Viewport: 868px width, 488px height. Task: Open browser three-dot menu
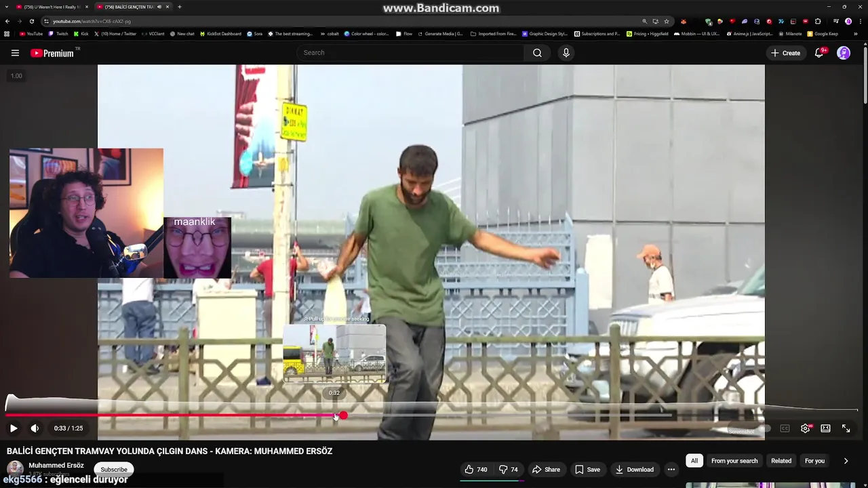860,21
